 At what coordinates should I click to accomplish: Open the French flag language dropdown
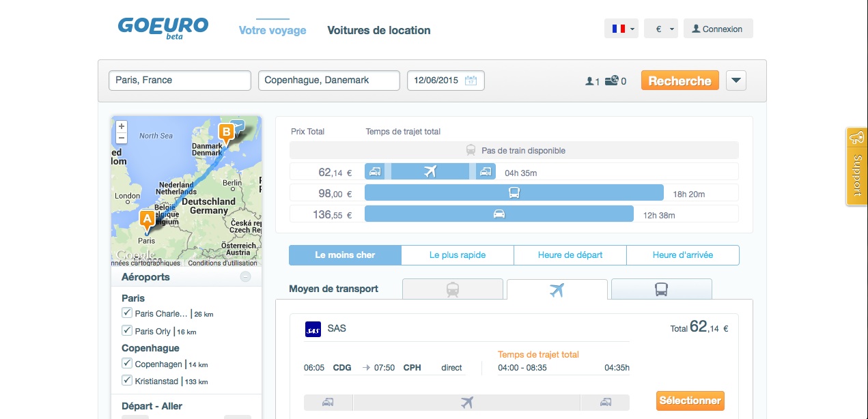[x=621, y=29]
